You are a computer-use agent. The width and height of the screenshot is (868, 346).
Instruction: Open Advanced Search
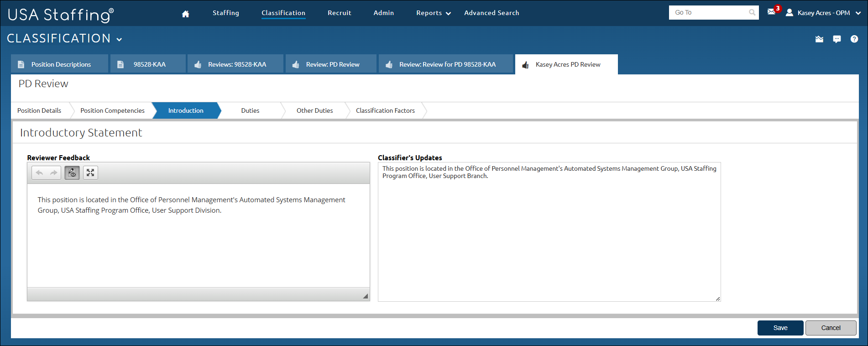click(492, 13)
